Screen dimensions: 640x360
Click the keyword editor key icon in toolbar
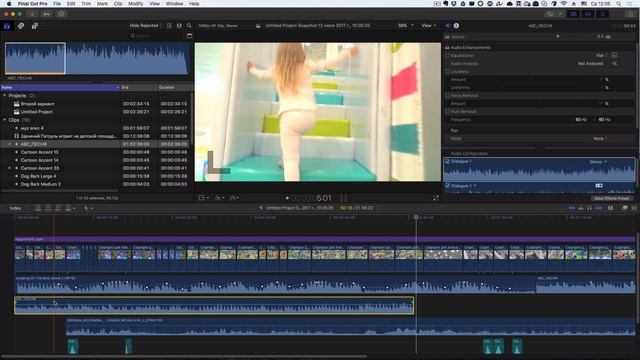point(47,14)
